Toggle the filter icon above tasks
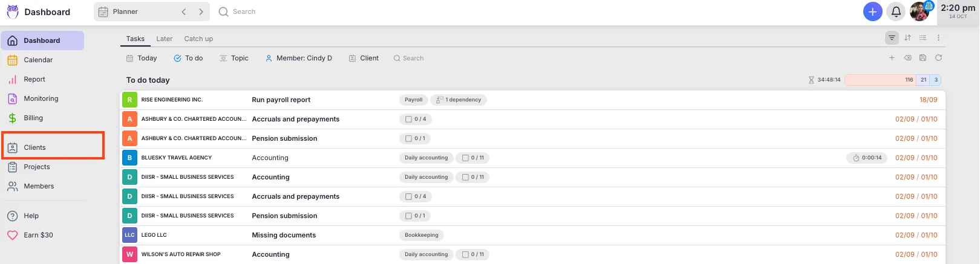980x264 pixels. (x=892, y=38)
